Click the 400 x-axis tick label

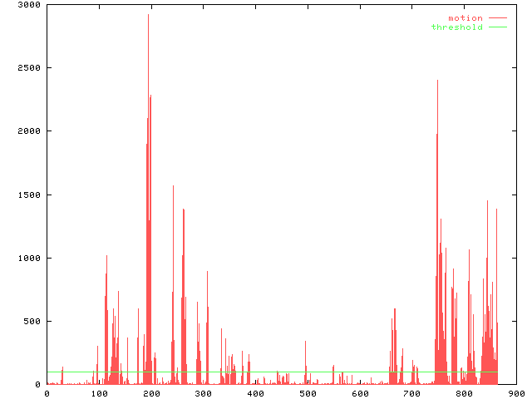(x=256, y=393)
